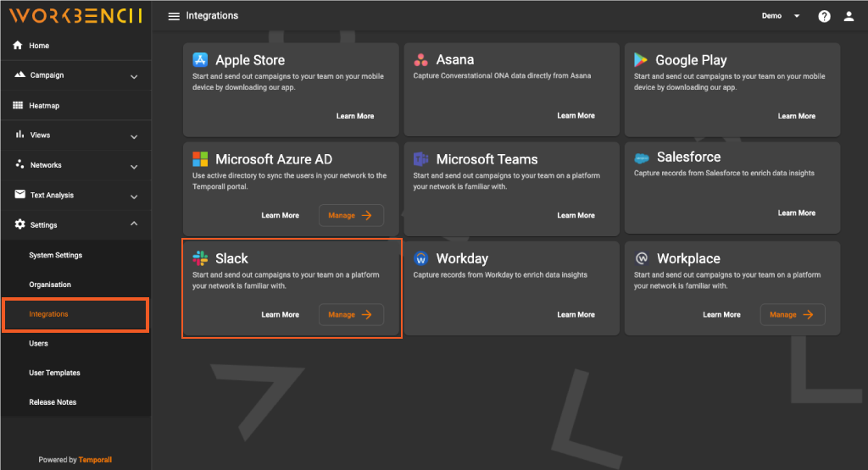This screenshot has width=868, height=470.
Task: Open the user account profile icon
Action: (849, 16)
